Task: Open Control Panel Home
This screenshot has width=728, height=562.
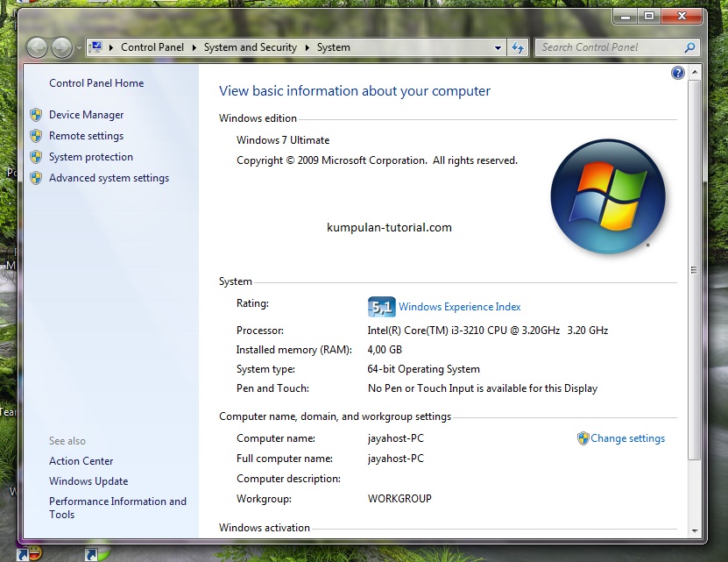Action: coord(96,83)
